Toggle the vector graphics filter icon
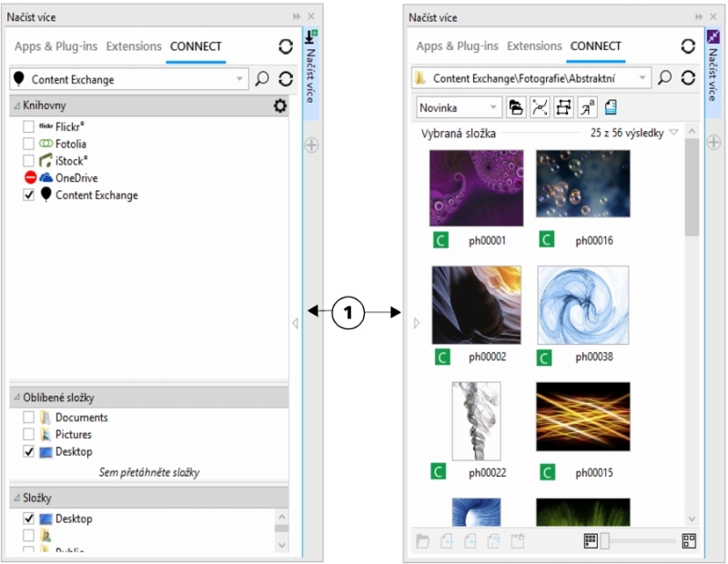 pyautogui.click(x=541, y=107)
